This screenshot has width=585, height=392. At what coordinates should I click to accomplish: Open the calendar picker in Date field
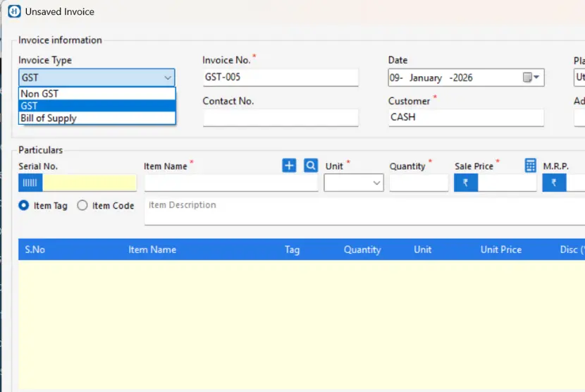click(531, 78)
